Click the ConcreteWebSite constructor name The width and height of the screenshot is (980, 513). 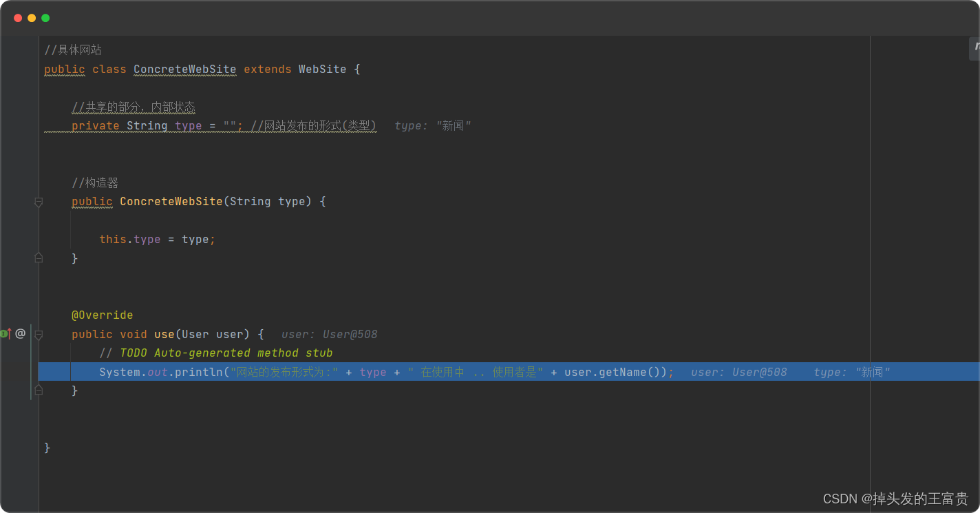tap(171, 201)
